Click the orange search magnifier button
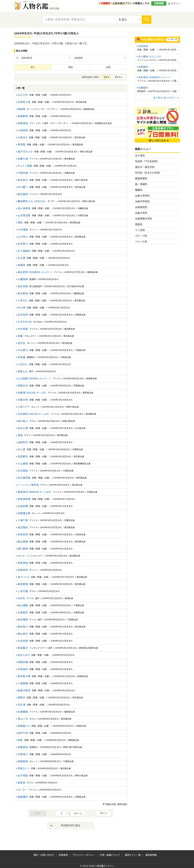The height and width of the screenshot is (868, 194). click(146, 20)
